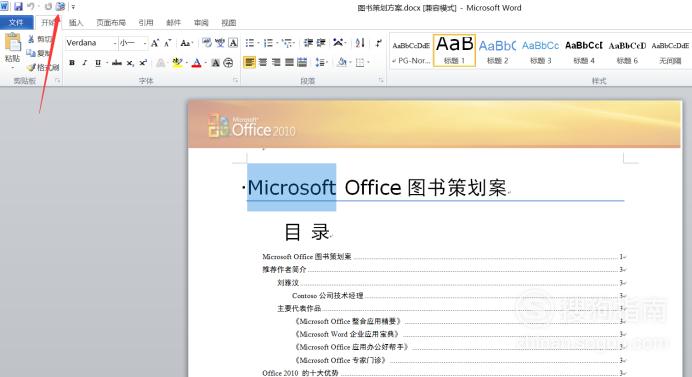Expand the Paste options arrow below 粘贴
This screenshot has height=377, width=692.
(12, 68)
